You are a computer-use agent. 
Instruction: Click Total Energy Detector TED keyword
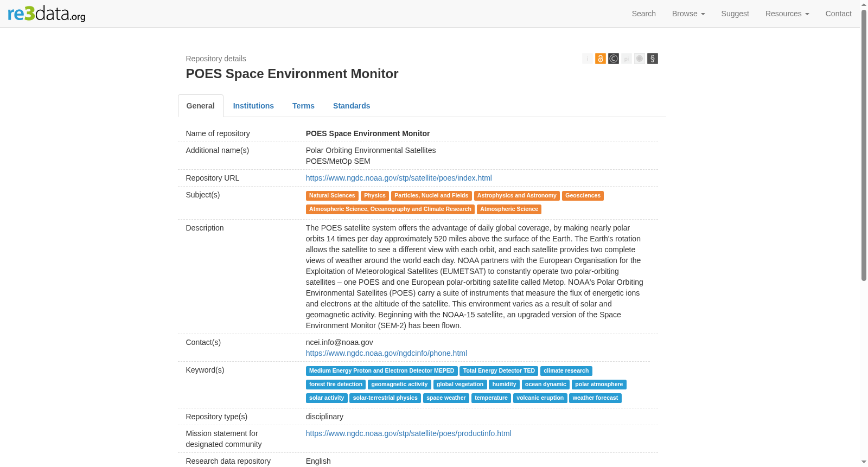[x=499, y=371]
